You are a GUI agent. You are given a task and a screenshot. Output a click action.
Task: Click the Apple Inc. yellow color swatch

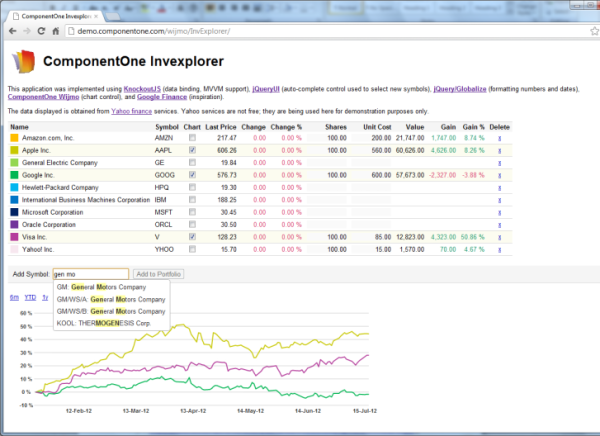[14, 149]
